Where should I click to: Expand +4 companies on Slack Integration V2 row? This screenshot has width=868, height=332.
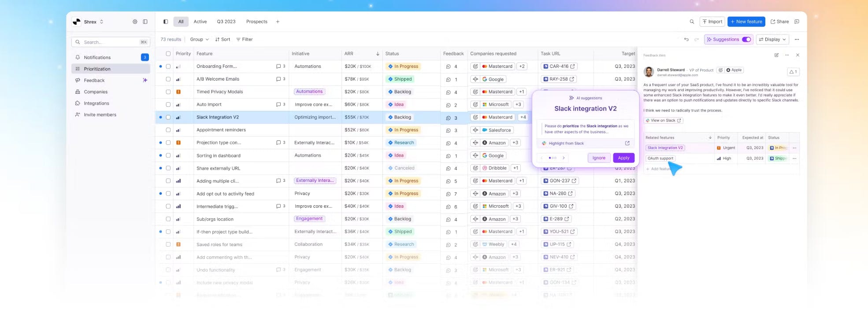coord(523,118)
